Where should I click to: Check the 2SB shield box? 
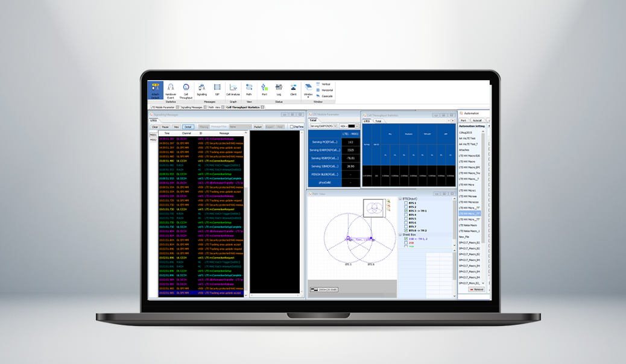click(406, 243)
